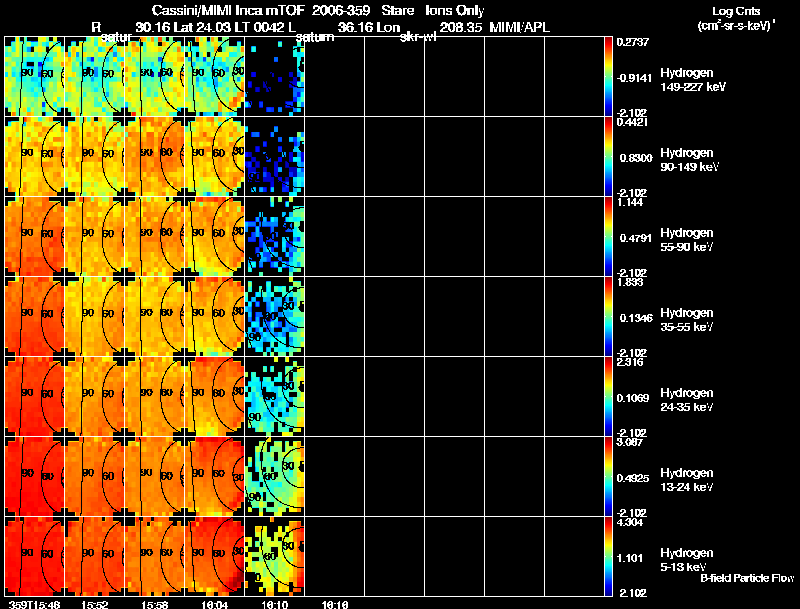800x609 pixels.
Task: Select the 16:16 time marker
Action: [335, 603]
